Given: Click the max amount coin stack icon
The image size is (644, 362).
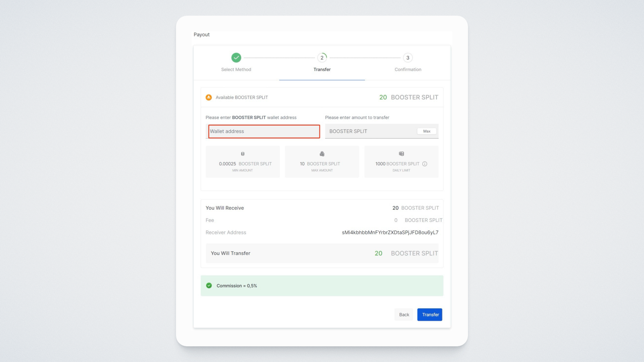Looking at the screenshot, I should coord(322,154).
